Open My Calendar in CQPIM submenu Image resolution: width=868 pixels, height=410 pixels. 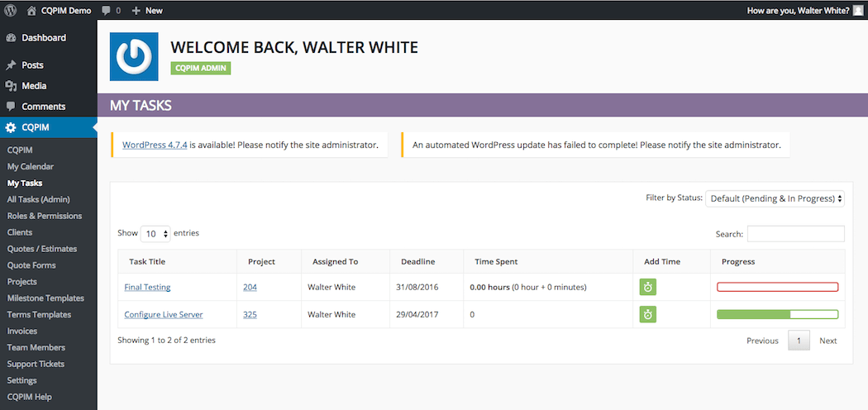click(31, 167)
